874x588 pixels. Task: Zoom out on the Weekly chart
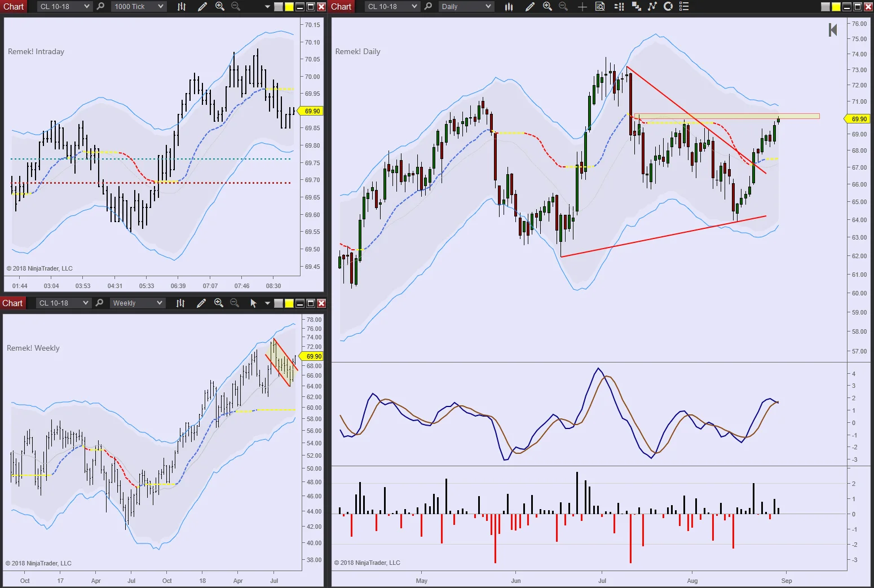235,303
